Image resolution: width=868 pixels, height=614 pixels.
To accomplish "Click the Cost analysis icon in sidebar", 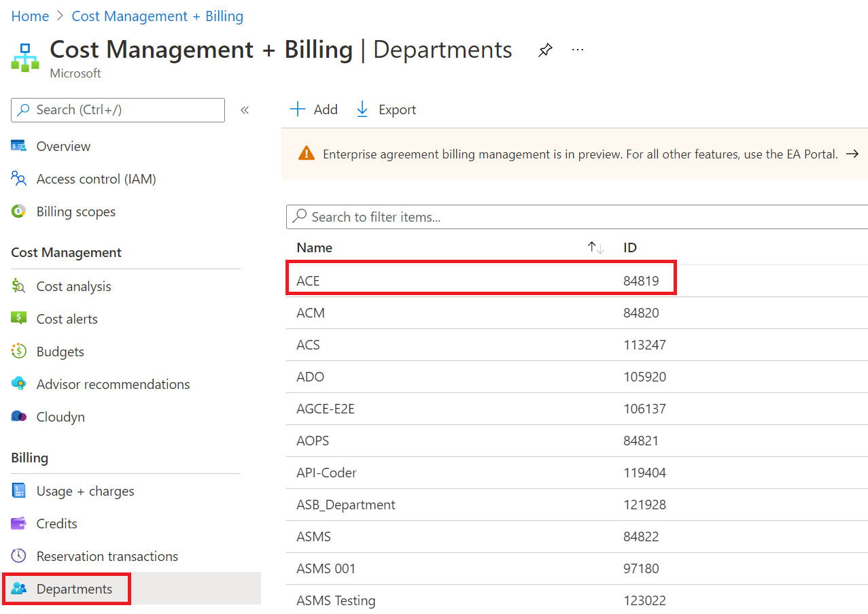I will [19, 286].
